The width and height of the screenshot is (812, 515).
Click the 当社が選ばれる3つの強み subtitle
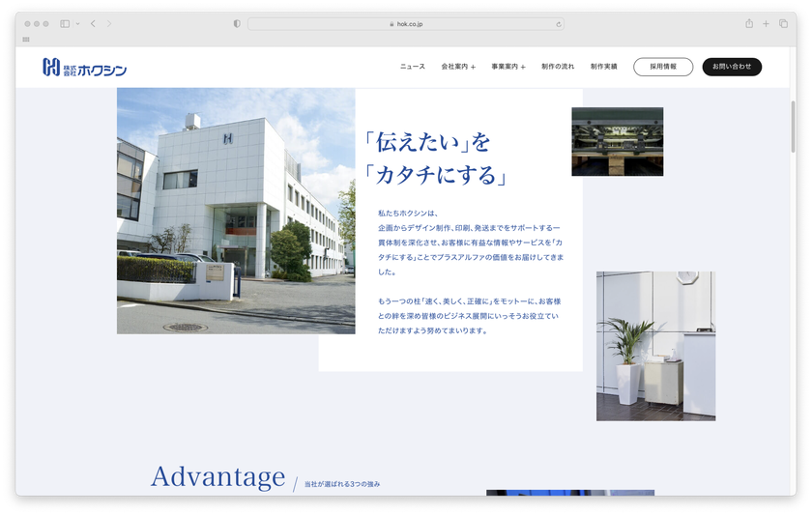click(342, 484)
